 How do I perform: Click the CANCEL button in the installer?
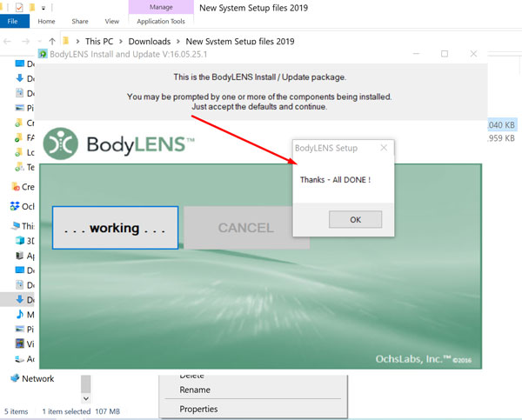[x=245, y=228]
